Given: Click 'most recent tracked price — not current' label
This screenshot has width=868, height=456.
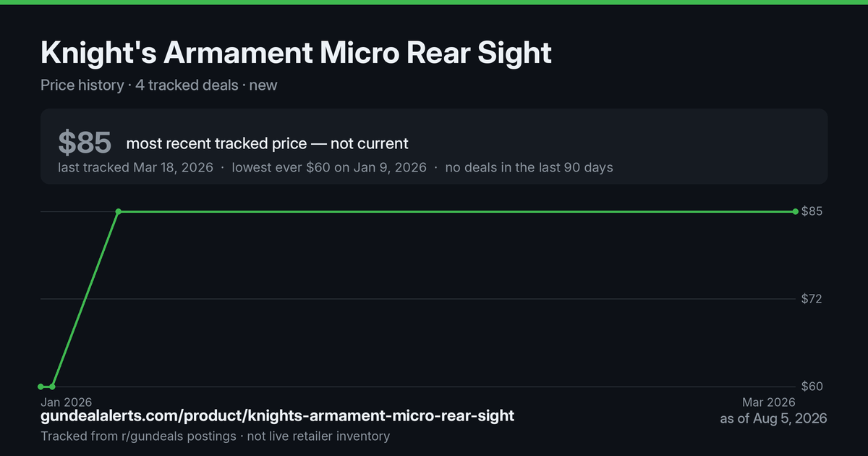Looking at the screenshot, I should pyautogui.click(x=267, y=143).
